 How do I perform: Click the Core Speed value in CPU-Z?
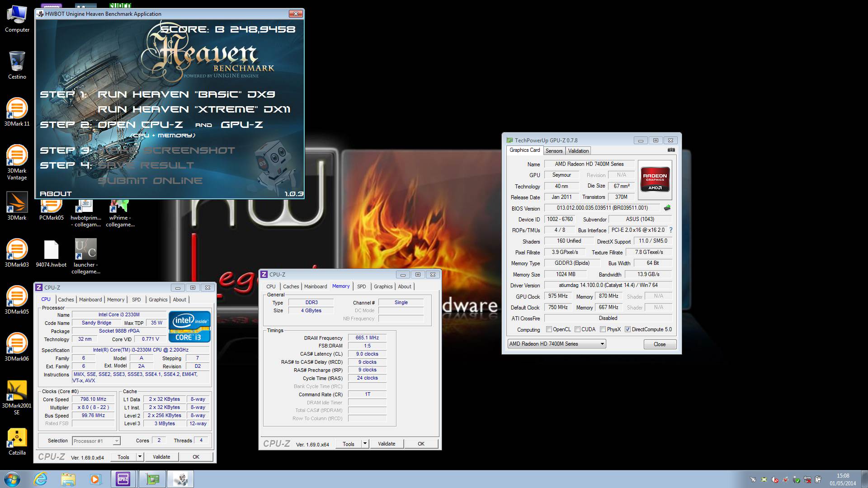tap(94, 399)
